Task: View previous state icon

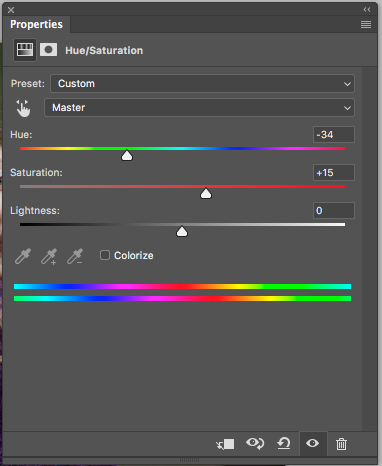Action: [255, 444]
